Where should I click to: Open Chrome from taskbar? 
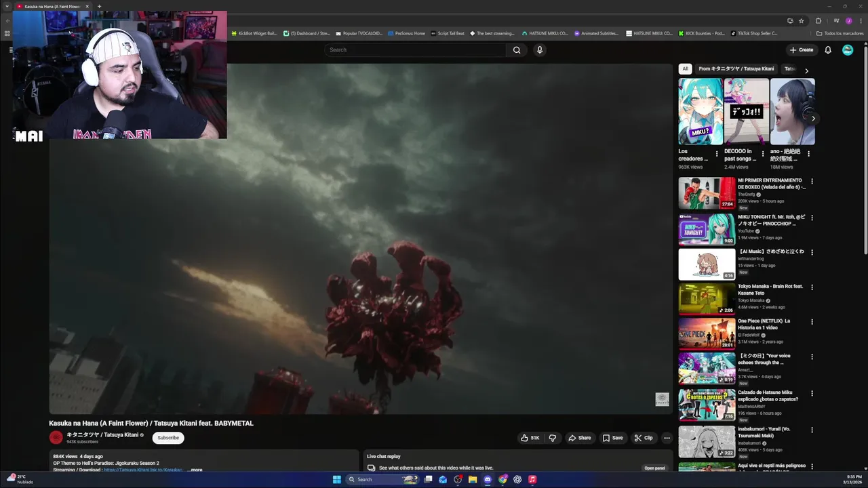(502, 479)
